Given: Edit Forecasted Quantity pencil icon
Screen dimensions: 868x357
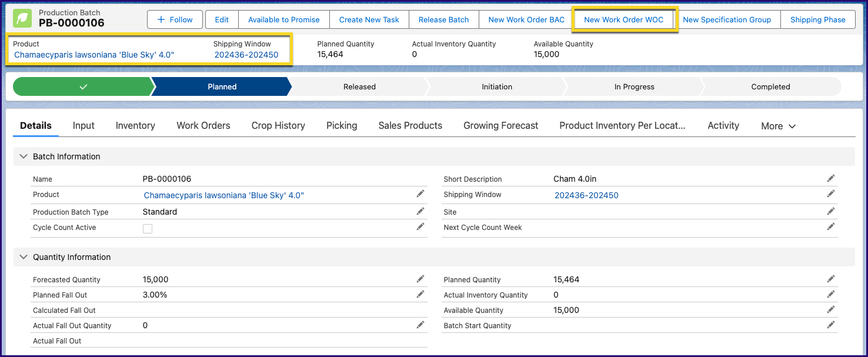Looking at the screenshot, I should (x=420, y=279).
